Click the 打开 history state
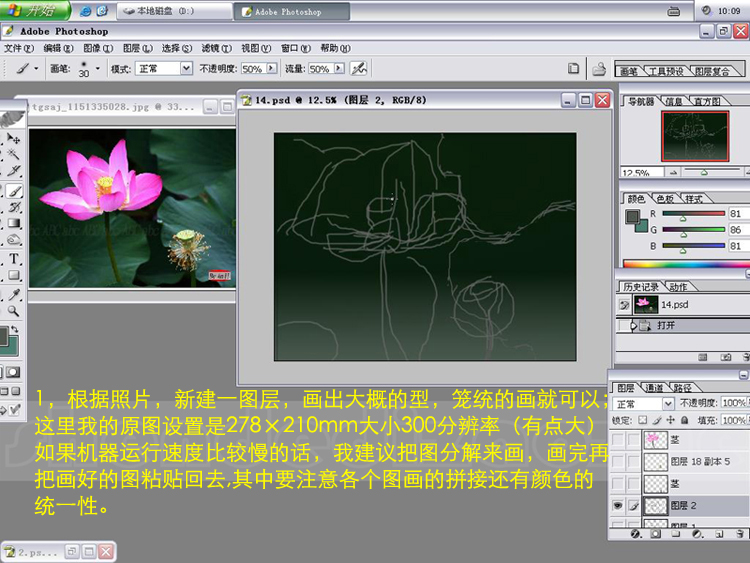Viewport: 750px width, 563px height. click(683, 326)
